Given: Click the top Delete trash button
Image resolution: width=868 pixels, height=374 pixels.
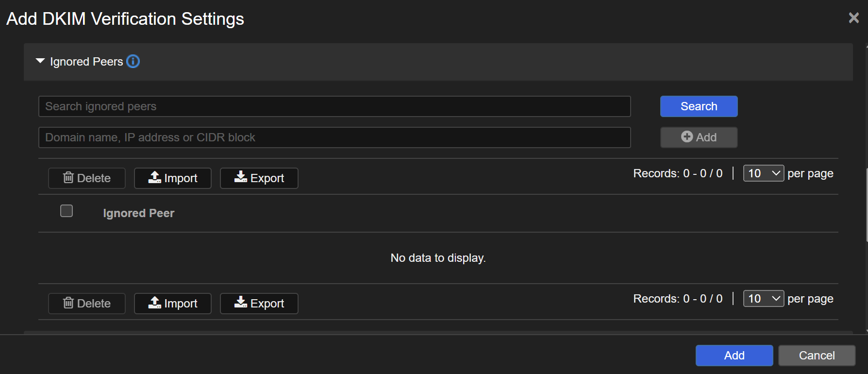Looking at the screenshot, I should [x=87, y=178].
